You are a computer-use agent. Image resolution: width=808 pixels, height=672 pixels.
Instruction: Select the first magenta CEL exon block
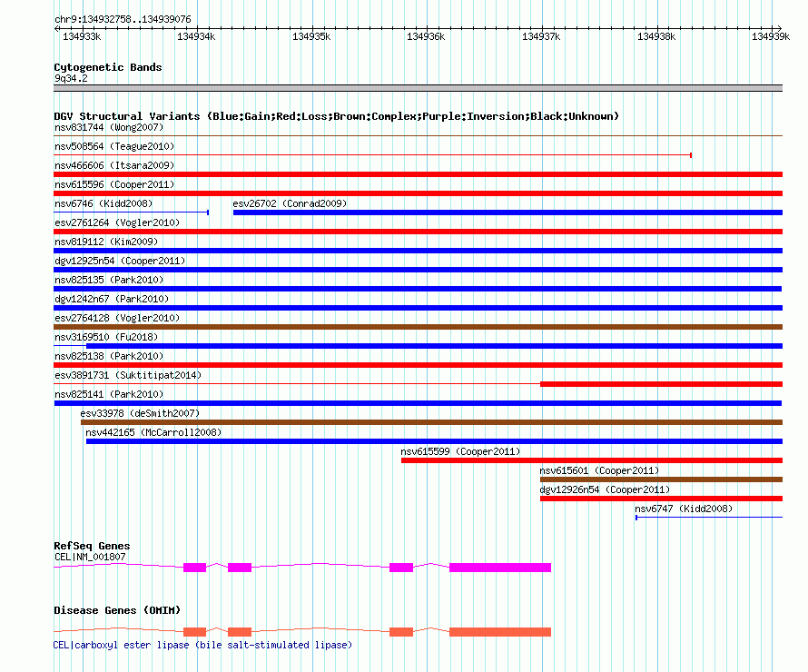point(195,568)
